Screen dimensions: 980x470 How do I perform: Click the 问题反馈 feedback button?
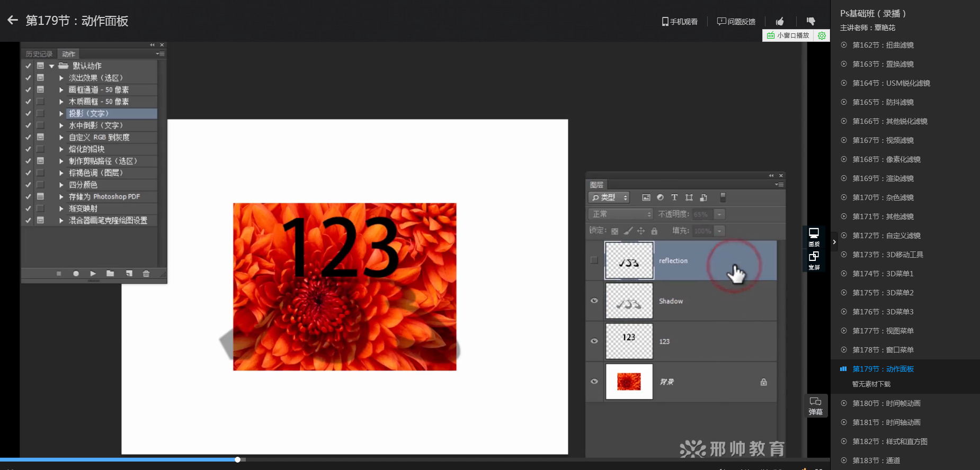coord(736,22)
